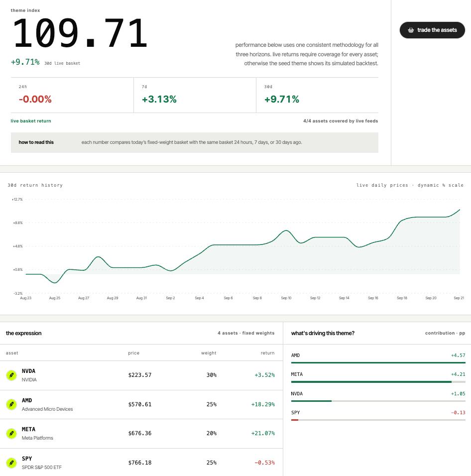Click live daily prices dynamic scale label
This screenshot has height=476, width=471.
[410, 185]
